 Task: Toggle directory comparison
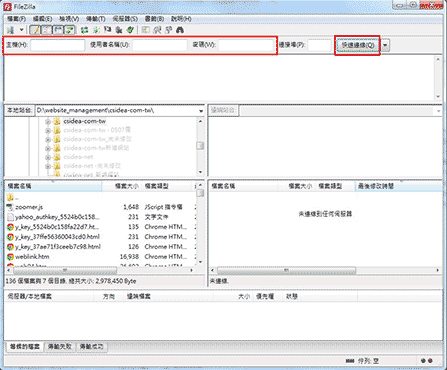(157, 30)
